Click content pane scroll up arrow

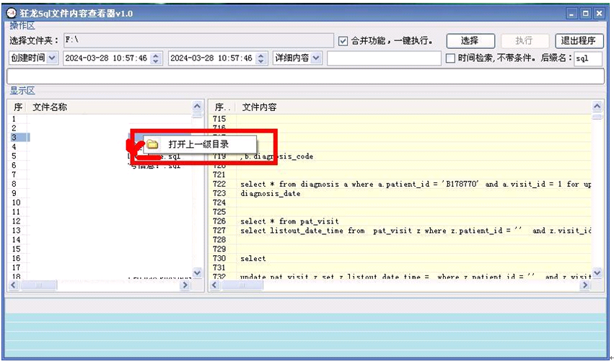[597, 106]
